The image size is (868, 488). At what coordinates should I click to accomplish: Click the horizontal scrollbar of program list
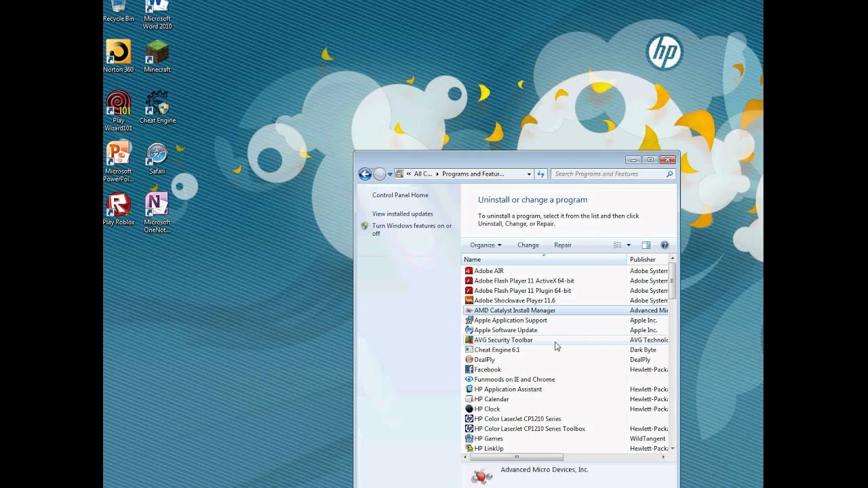515,457
